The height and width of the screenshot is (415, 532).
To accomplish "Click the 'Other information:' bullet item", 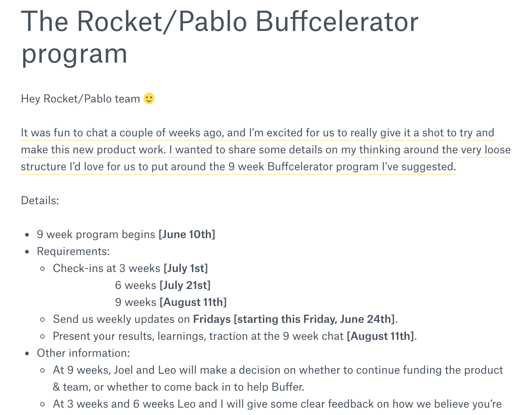I will pyautogui.click(x=83, y=353).
